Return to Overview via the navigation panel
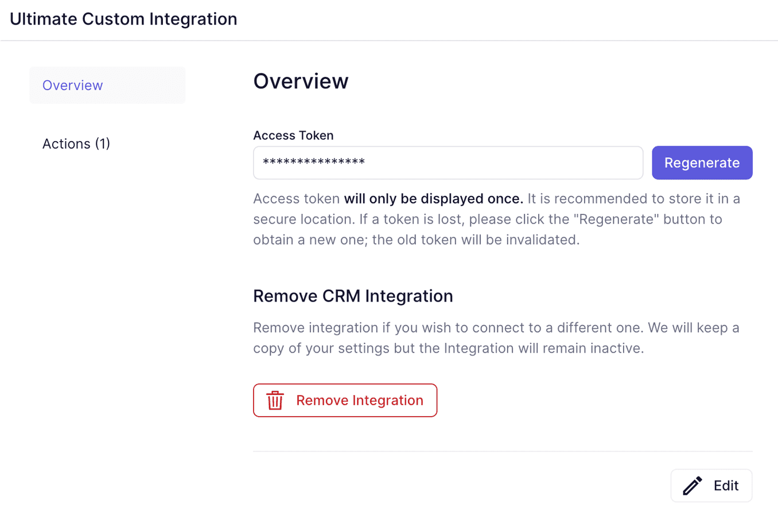 pyautogui.click(x=73, y=85)
